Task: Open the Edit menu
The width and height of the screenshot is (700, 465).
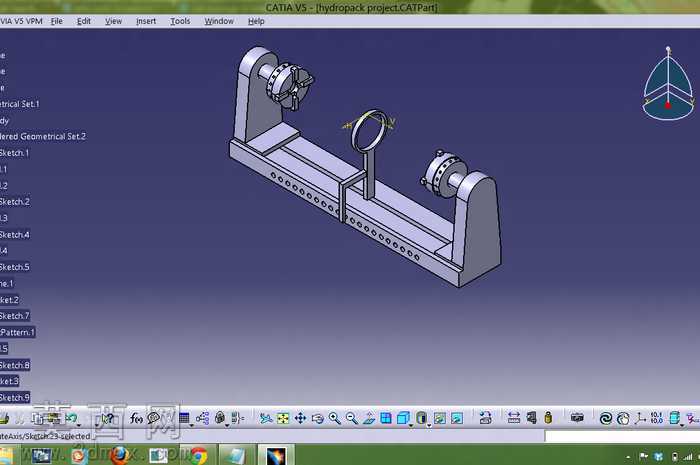Action: point(83,21)
